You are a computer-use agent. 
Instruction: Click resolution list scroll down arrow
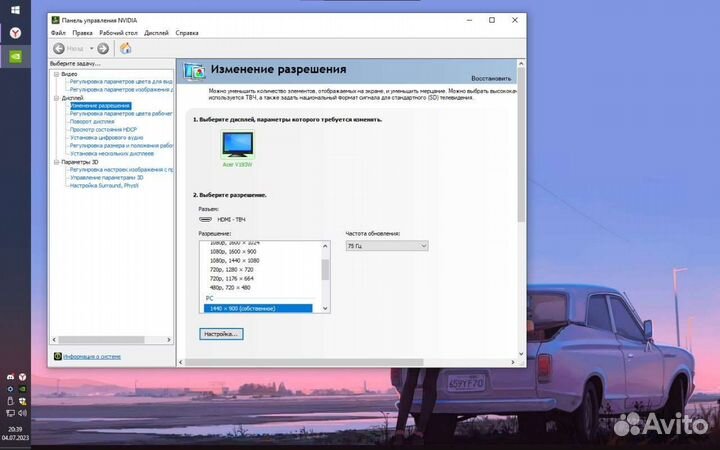(325, 309)
